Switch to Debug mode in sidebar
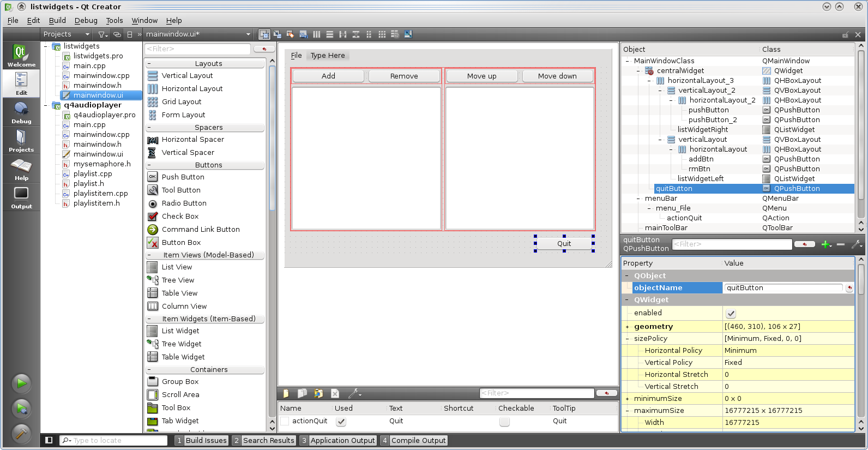 [21, 112]
